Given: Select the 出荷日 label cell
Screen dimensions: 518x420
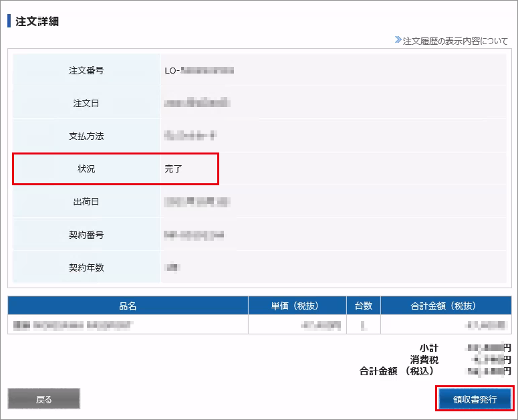Looking at the screenshot, I should pyautogui.click(x=86, y=201).
